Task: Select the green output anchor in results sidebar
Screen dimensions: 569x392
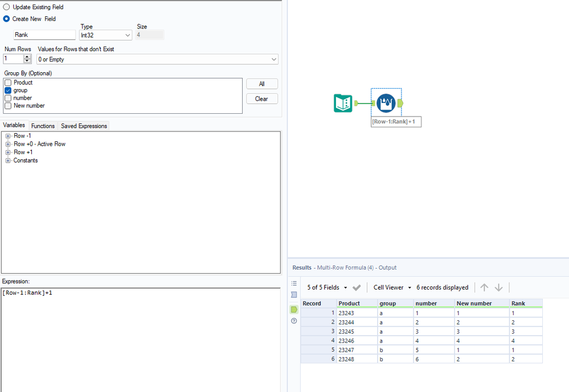Action: coord(294,310)
